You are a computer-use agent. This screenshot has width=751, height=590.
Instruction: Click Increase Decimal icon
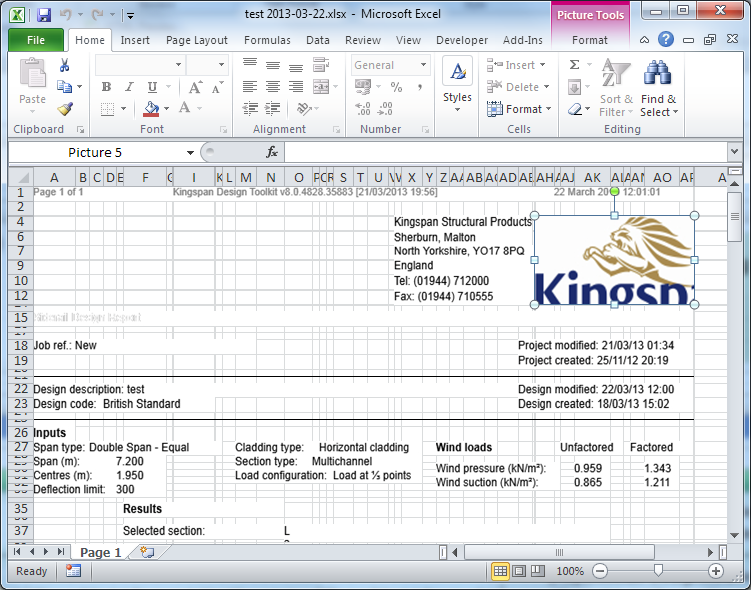pos(363,109)
